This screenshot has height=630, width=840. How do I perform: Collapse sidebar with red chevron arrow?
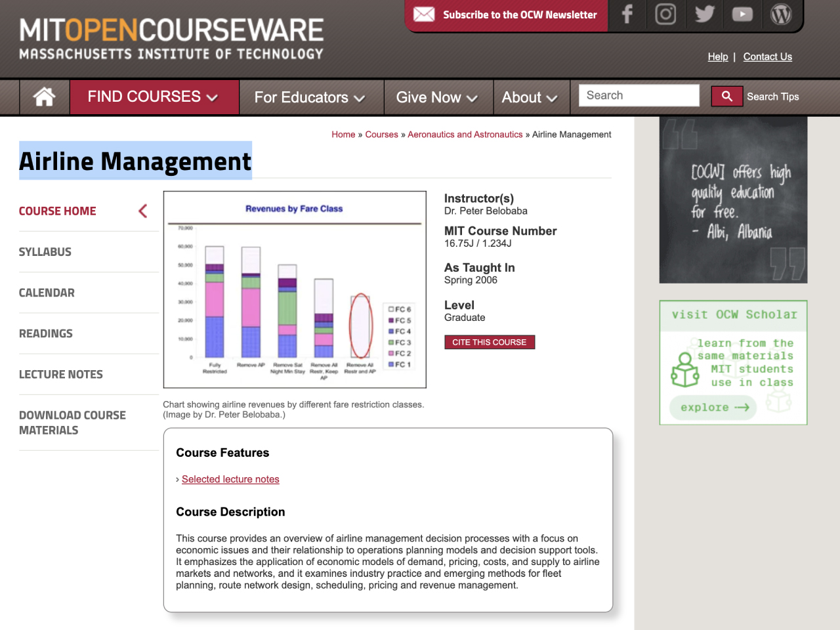point(143,211)
